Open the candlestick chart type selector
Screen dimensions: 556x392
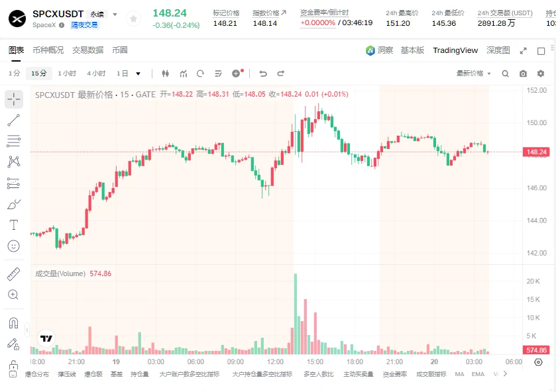coord(165,73)
